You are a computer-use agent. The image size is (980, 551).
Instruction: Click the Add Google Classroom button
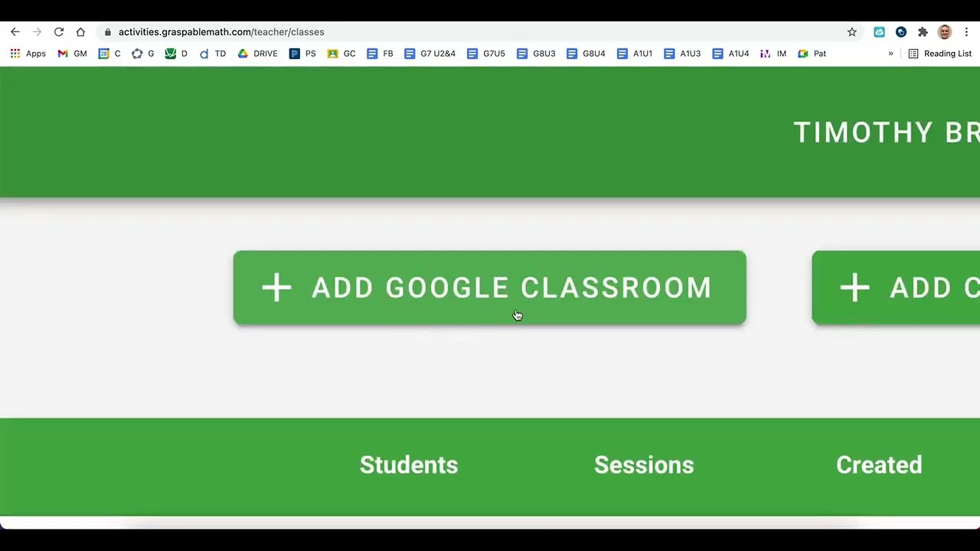pyautogui.click(x=489, y=288)
